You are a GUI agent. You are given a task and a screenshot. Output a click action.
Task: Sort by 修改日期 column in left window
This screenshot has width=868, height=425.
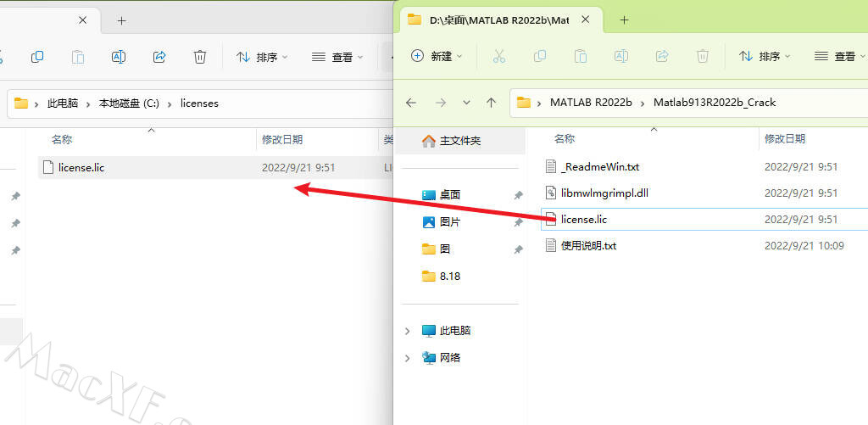pos(282,140)
